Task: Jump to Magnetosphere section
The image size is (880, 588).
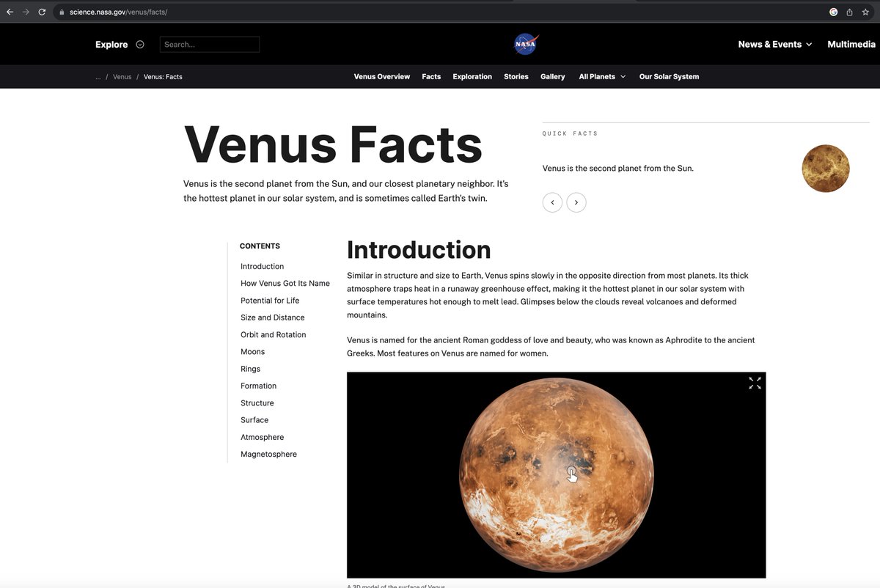Action: pos(268,455)
